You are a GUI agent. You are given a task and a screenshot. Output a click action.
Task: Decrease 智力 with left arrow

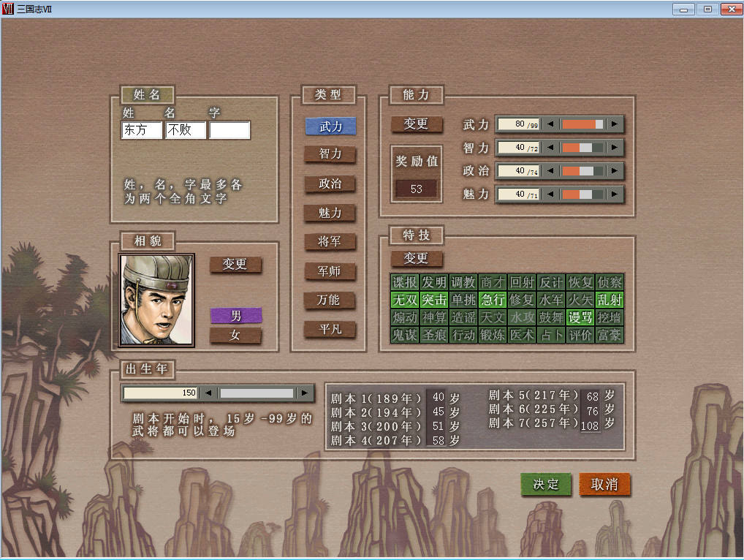click(551, 148)
